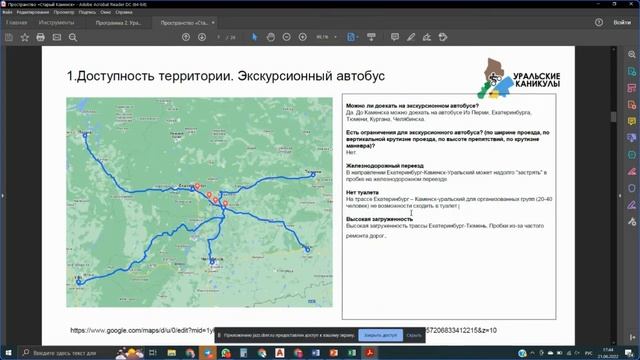The width and height of the screenshot is (640, 360).
Task: Click the Войти sign-in button
Action: point(622,22)
